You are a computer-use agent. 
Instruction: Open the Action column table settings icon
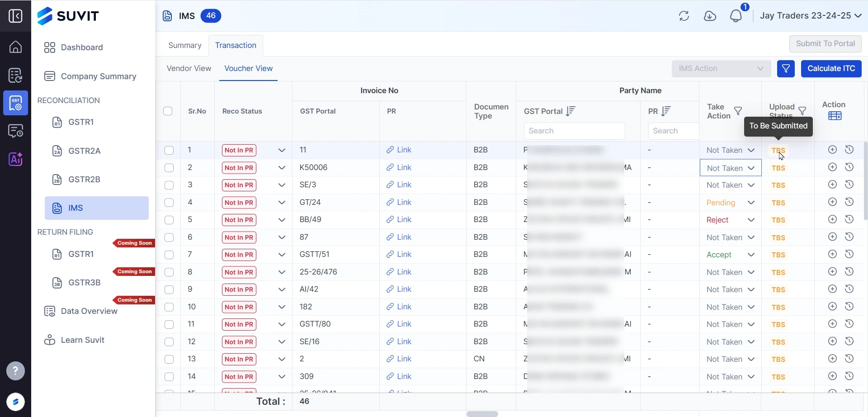point(835,116)
